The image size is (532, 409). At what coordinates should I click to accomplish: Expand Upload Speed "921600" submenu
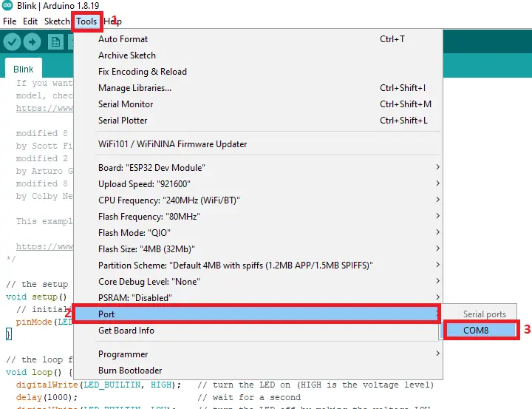[258, 183]
